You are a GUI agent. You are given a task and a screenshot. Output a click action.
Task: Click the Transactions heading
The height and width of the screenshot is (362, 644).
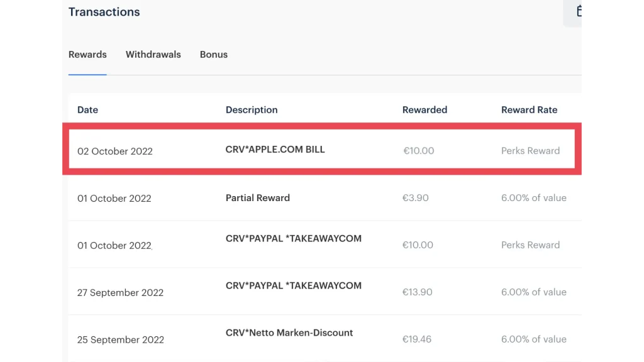pyautogui.click(x=104, y=12)
